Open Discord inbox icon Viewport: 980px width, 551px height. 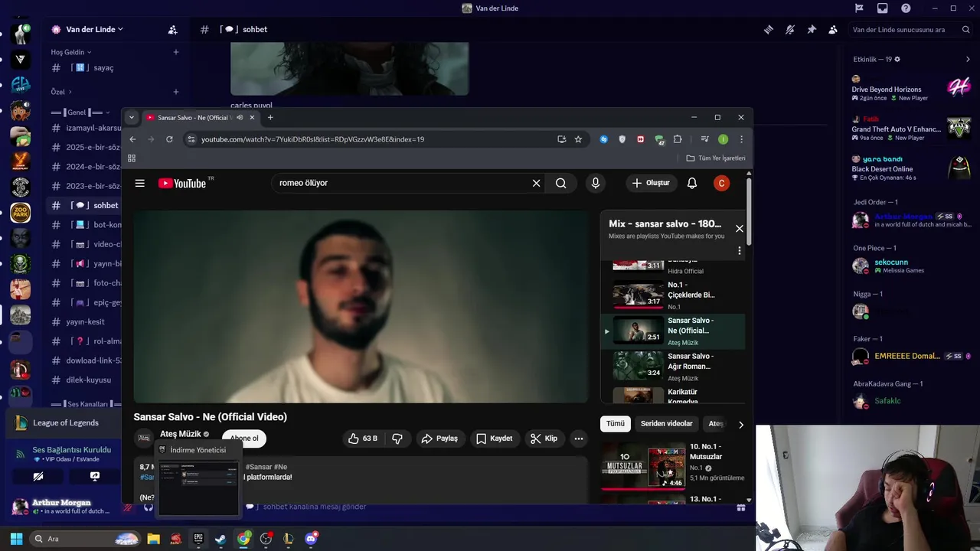[x=882, y=8]
